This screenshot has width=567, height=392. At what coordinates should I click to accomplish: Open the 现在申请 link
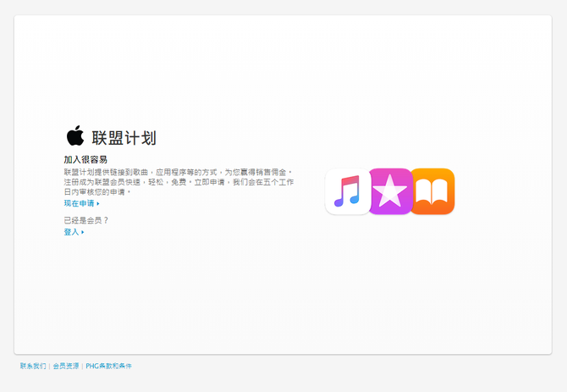coord(81,203)
